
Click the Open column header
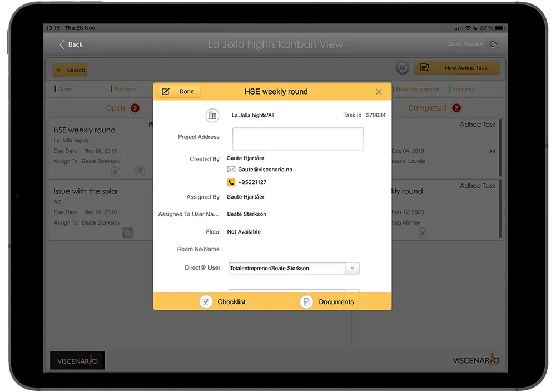tap(115, 108)
